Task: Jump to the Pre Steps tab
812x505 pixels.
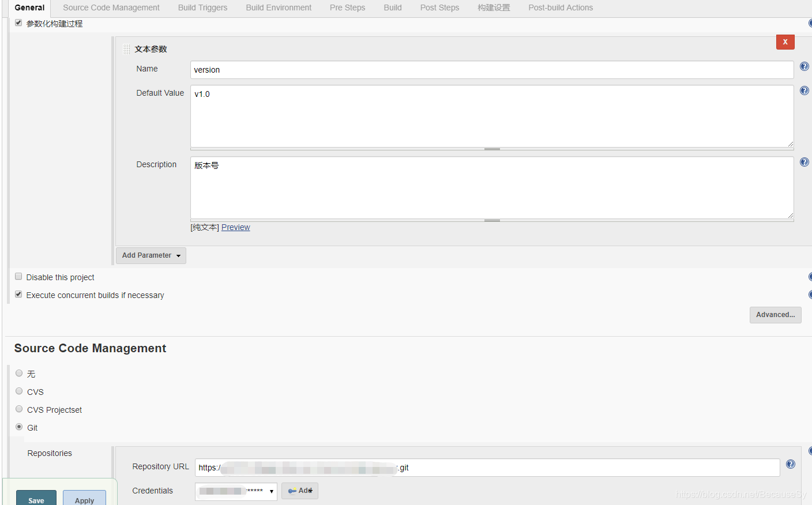Action: [x=348, y=8]
